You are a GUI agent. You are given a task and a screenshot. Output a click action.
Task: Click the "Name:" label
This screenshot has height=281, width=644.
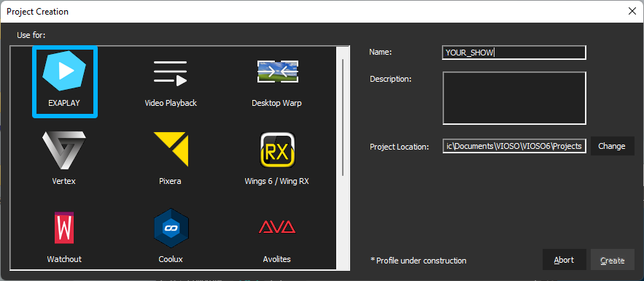381,52
